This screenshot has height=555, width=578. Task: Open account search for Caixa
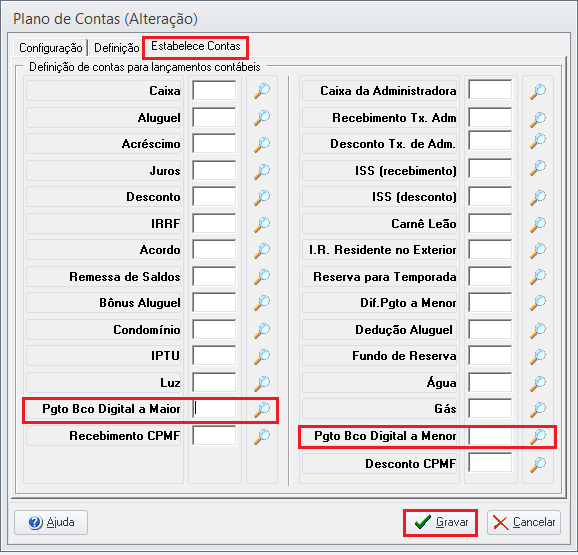262,91
